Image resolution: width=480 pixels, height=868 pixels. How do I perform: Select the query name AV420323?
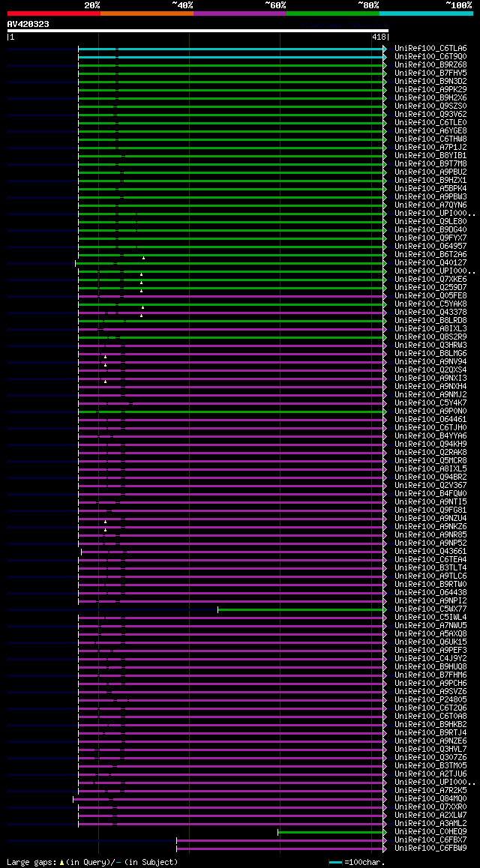(28, 24)
